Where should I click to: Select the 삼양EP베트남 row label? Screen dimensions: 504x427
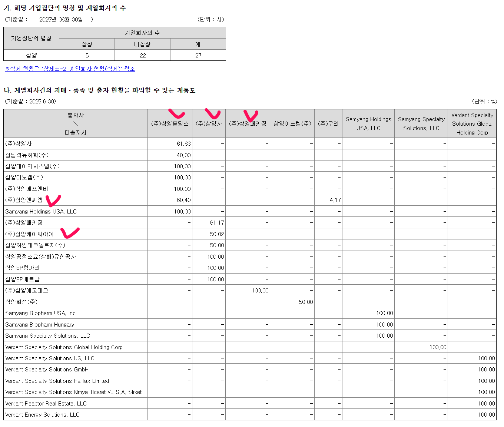click(22, 279)
